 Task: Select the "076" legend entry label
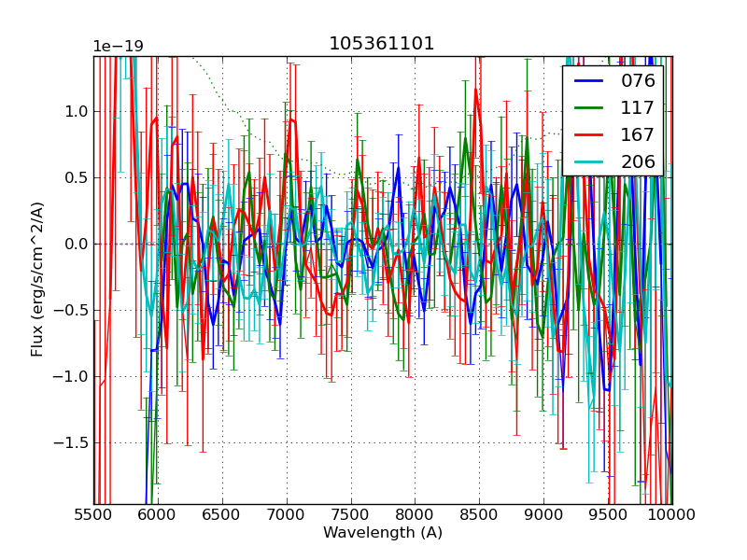click(x=638, y=80)
